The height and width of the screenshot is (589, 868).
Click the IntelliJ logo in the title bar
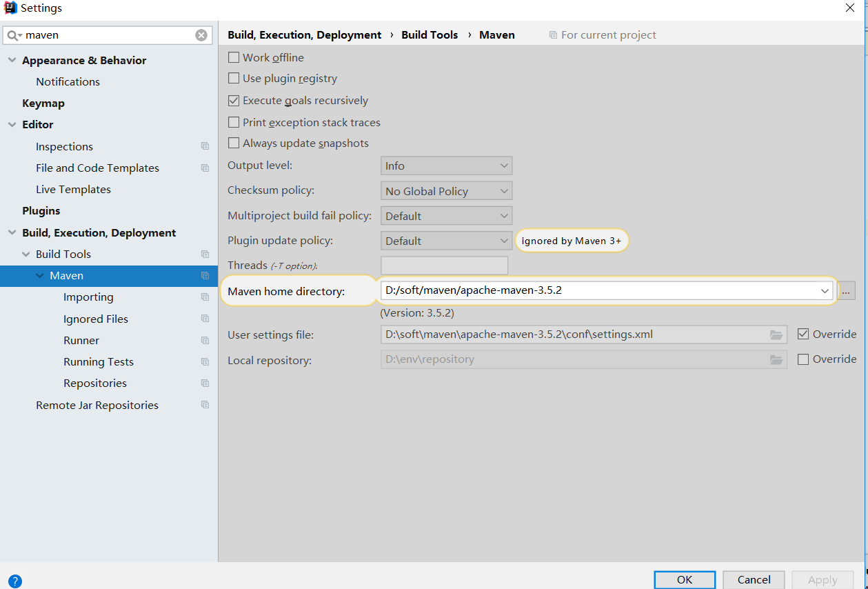[x=10, y=8]
